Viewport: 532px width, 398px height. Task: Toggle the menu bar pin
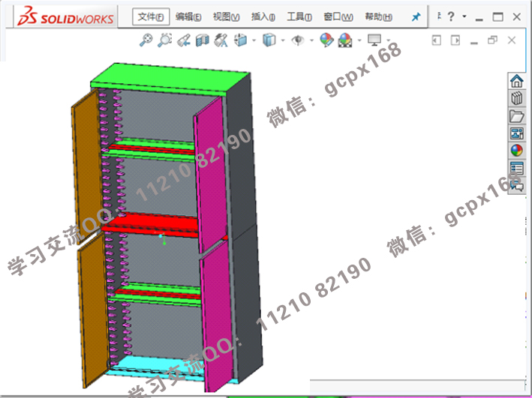coord(416,16)
